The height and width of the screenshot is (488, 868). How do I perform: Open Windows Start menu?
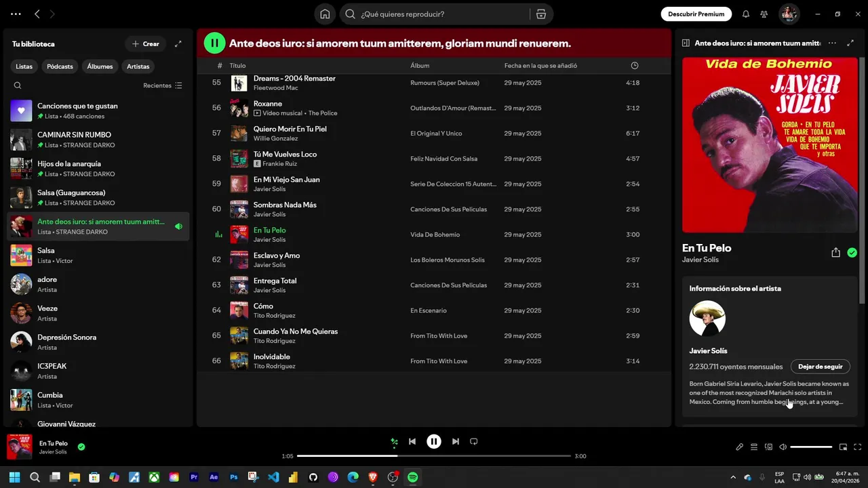(x=15, y=477)
